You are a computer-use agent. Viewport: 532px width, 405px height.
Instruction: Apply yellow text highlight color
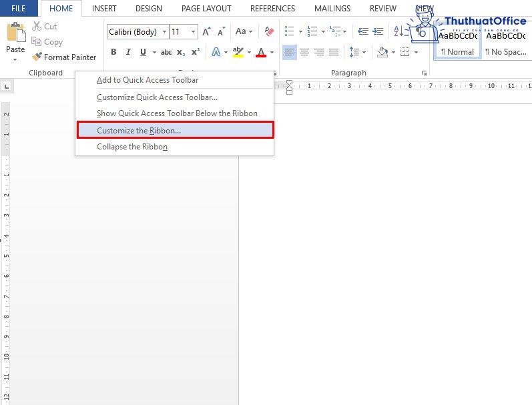[238, 52]
